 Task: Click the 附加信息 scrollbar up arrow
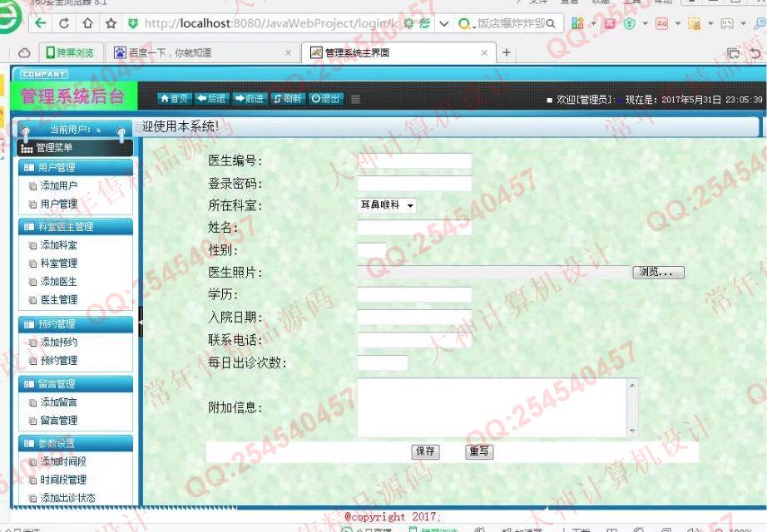coord(632,385)
